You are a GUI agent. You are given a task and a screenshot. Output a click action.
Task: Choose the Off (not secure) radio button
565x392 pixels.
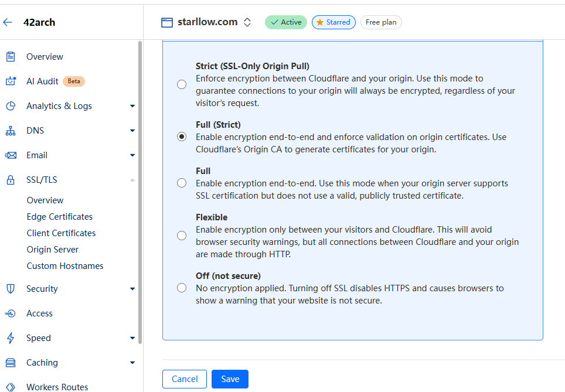click(x=182, y=288)
